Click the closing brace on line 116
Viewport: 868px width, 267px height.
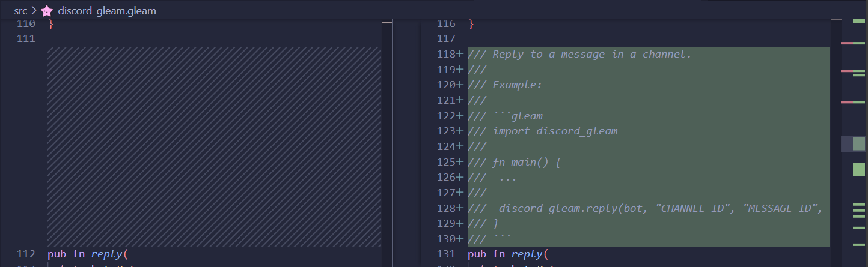pos(471,24)
